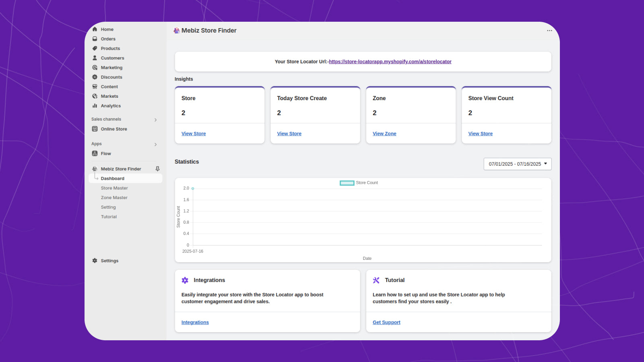644x362 pixels.
Task: Click the Online Store icon
Action: 95,129
